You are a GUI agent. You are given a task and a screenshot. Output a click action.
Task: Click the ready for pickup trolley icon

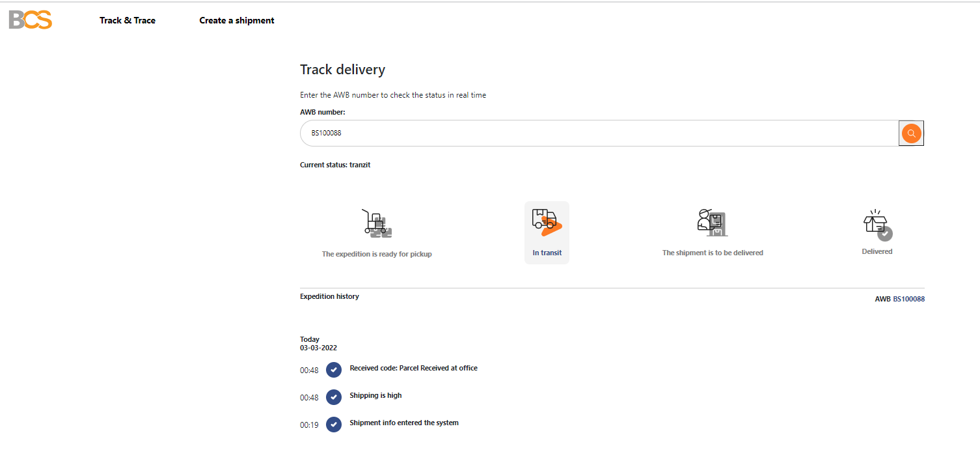376,222
